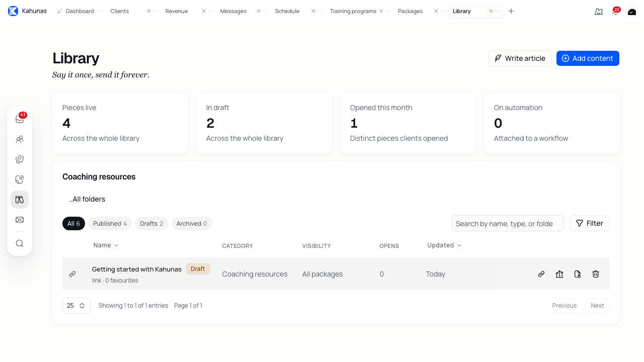The height and width of the screenshot is (362, 644).
Task: Copy link for Getting started with Kahunas
Action: tap(541, 274)
